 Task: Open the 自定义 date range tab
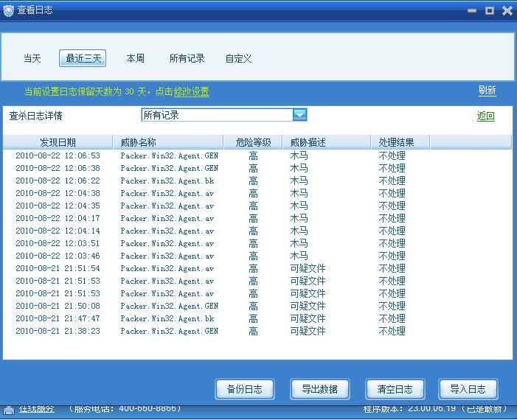pyautogui.click(x=238, y=58)
